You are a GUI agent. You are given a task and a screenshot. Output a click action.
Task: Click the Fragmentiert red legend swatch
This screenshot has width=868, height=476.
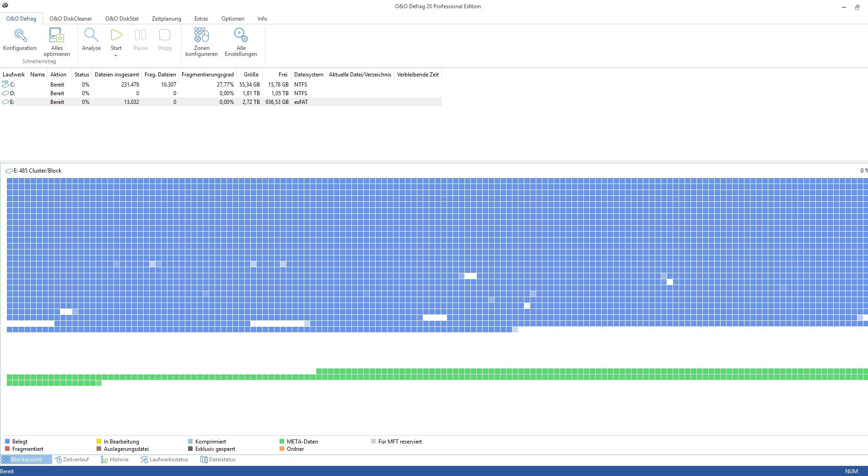click(7, 449)
